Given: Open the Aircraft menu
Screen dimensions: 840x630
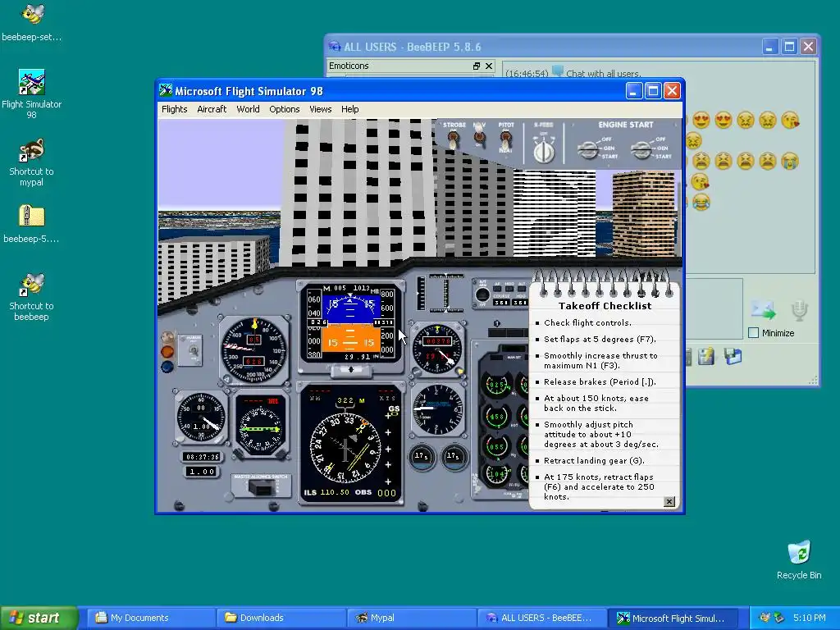Looking at the screenshot, I should 212,109.
